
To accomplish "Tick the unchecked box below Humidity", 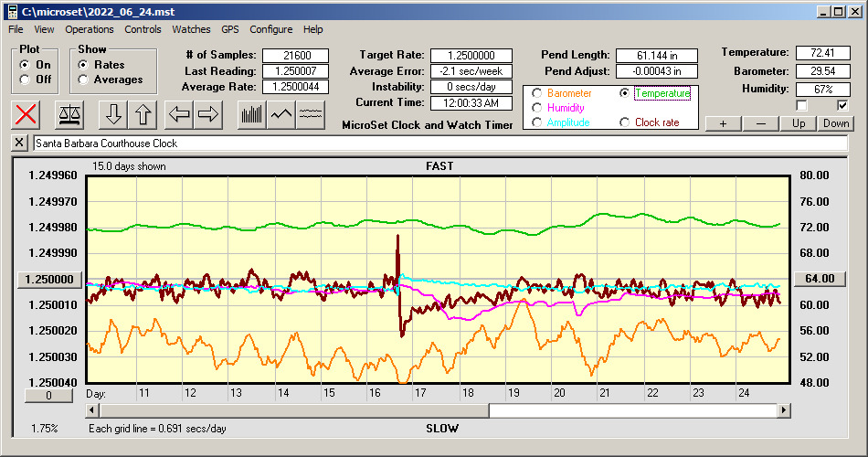I will pos(801,105).
